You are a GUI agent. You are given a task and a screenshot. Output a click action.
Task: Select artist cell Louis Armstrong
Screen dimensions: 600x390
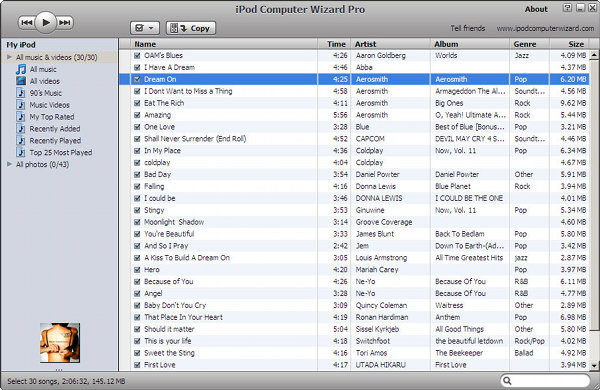click(381, 258)
